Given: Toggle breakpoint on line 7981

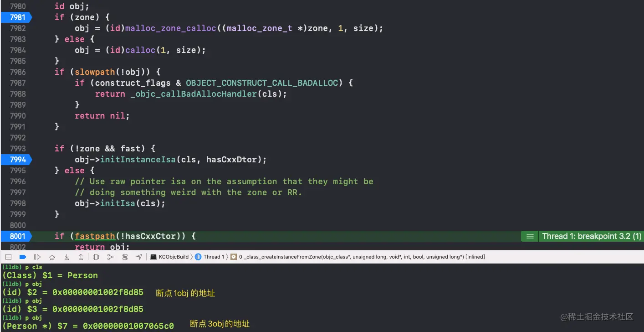Looking at the screenshot, I should click(16, 17).
